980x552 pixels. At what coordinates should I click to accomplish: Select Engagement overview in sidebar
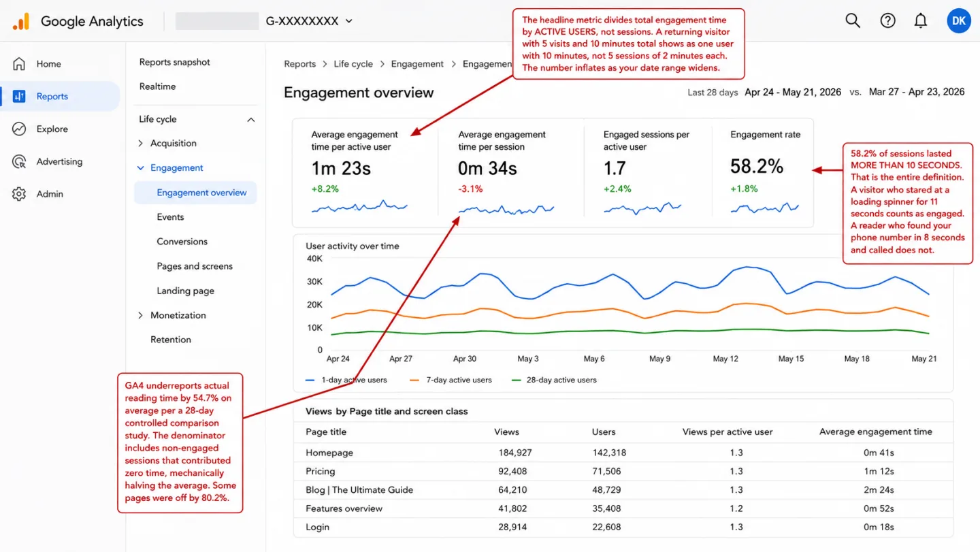(195, 193)
